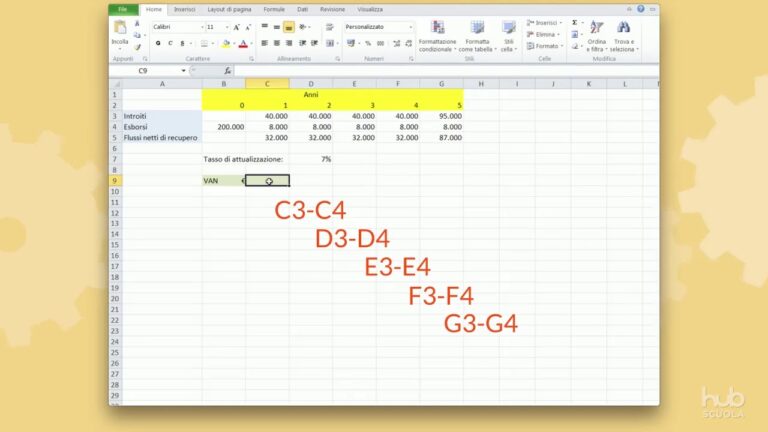Image resolution: width=768 pixels, height=432 pixels.
Task: Switch to the Layout di pagina tab
Action: tap(229, 9)
